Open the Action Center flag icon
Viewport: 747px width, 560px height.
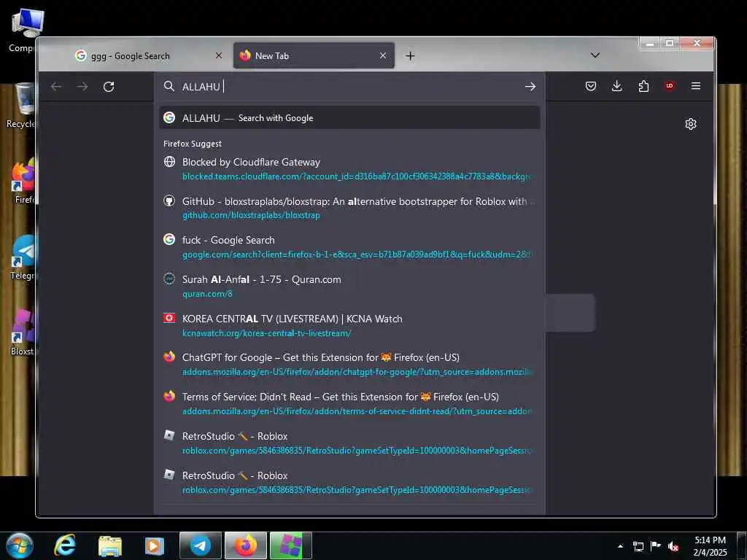coord(656,546)
